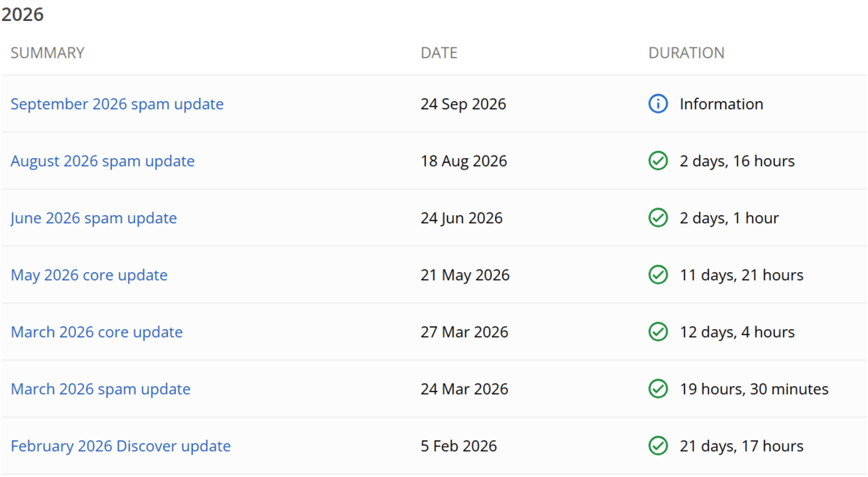Open the June 2026 spam update link

click(93, 218)
